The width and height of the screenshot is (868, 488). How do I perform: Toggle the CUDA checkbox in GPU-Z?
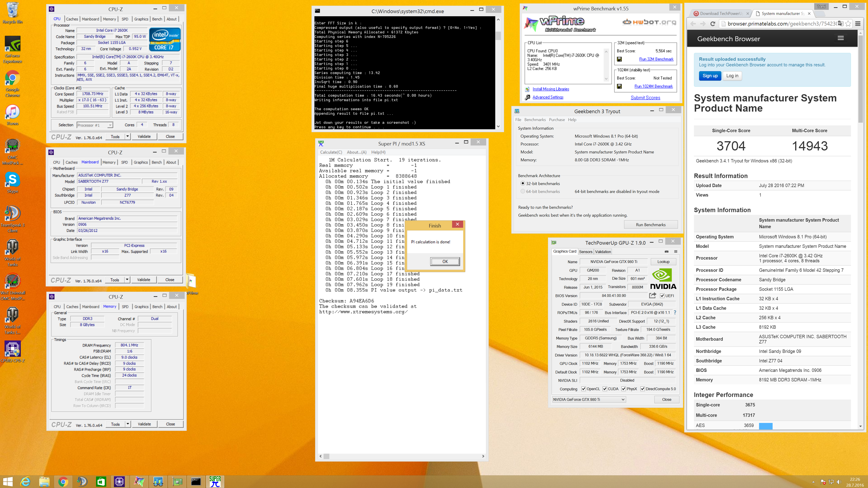pyautogui.click(x=605, y=389)
